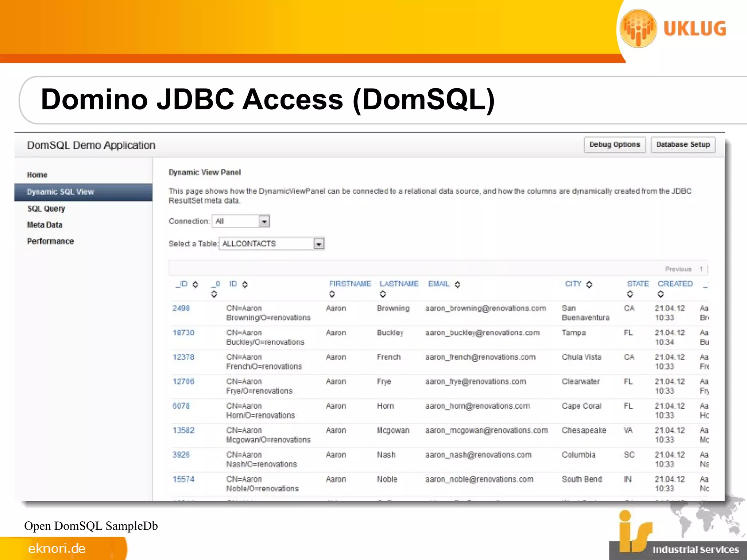Click the South Bend city cell
747x560 pixels.
(582, 479)
